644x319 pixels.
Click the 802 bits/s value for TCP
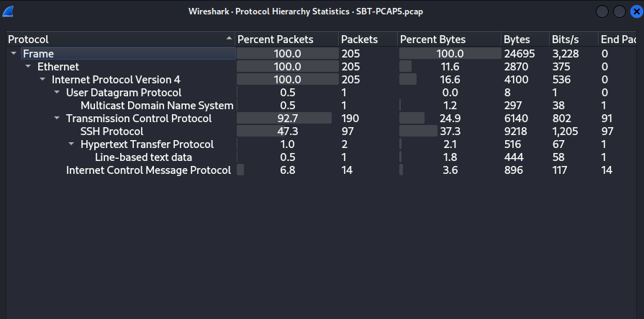(x=561, y=118)
